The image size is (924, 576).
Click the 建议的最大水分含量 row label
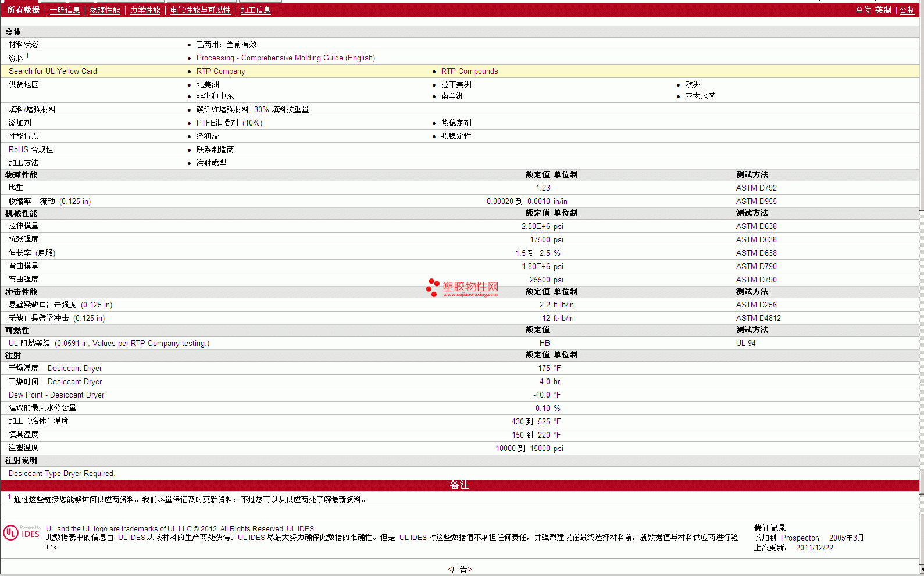pyautogui.click(x=42, y=408)
